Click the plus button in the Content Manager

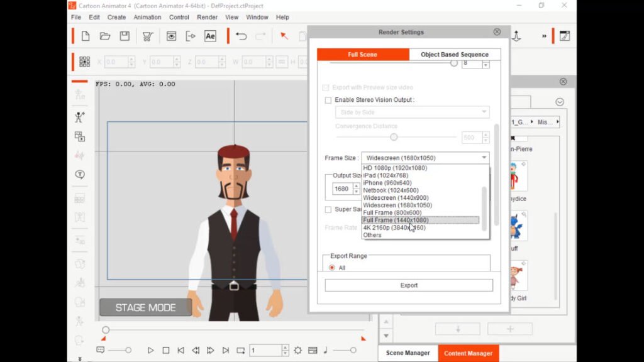(510, 329)
